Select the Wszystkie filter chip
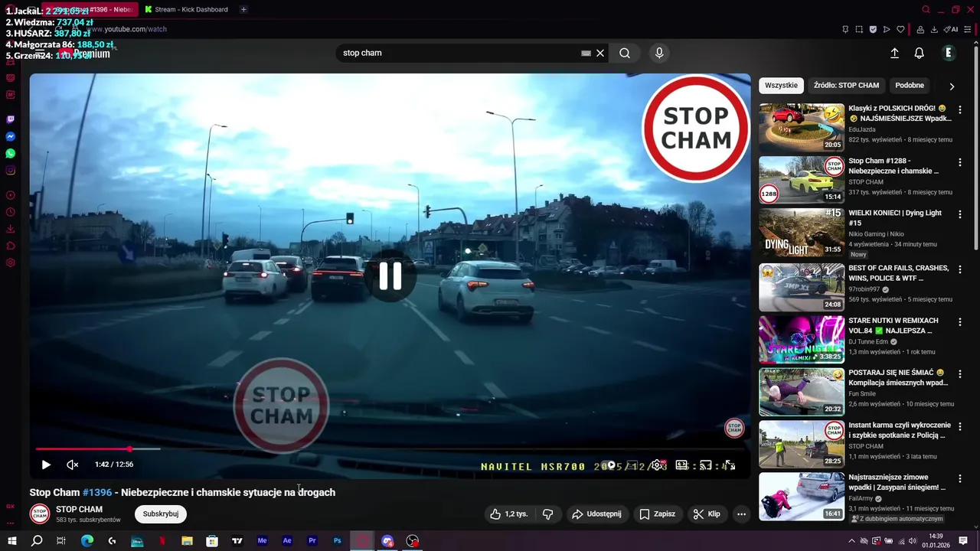This screenshot has height=551, width=980. point(781,86)
